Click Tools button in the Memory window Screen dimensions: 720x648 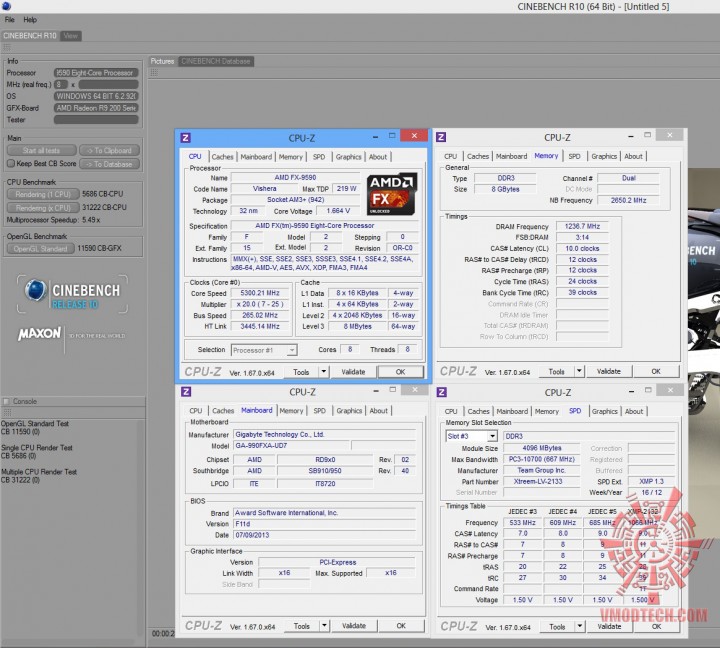(x=556, y=371)
